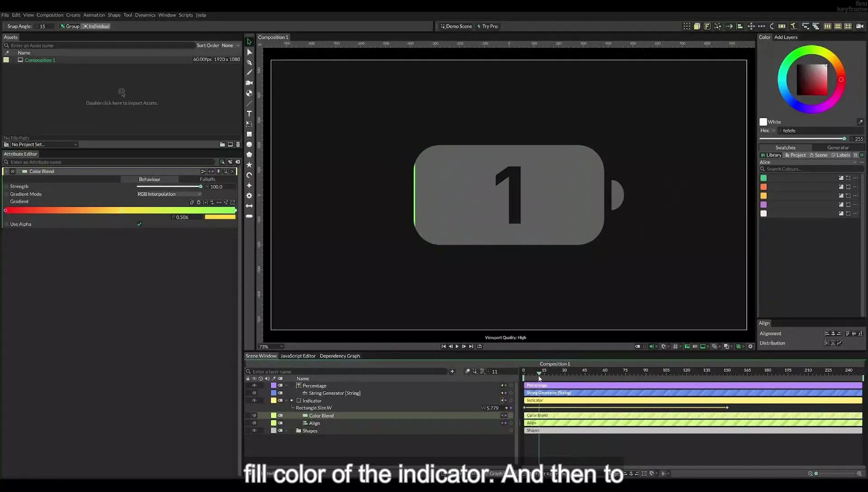
Task: Pick the Polygon shape tool
Action: tap(249, 154)
